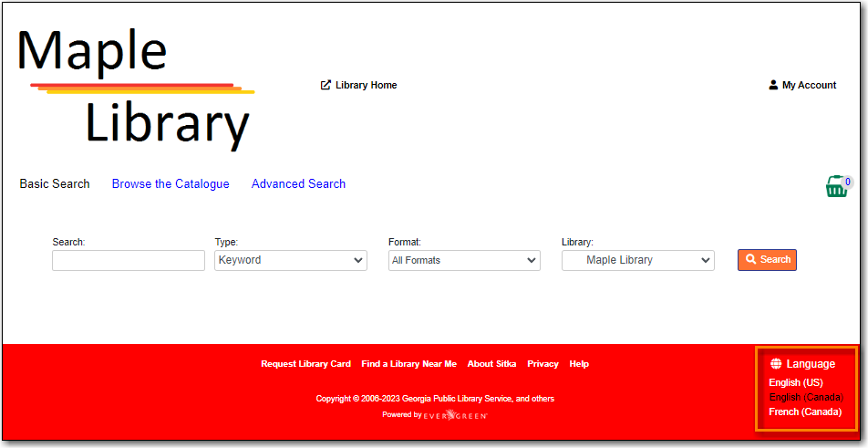This screenshot has height=448, width=868.
Task: Open the shopping basket icon
Action: click(x=836, y=187)
